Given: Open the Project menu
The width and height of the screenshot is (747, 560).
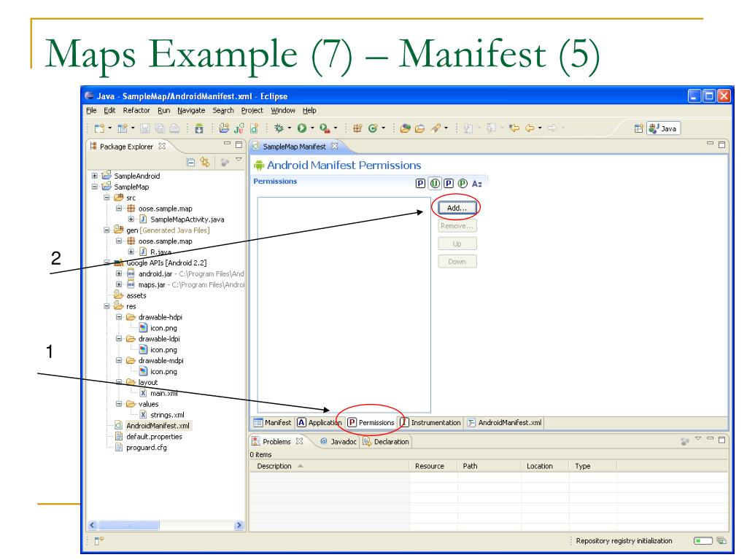Looking at the screenshot, I should point(252,111).
